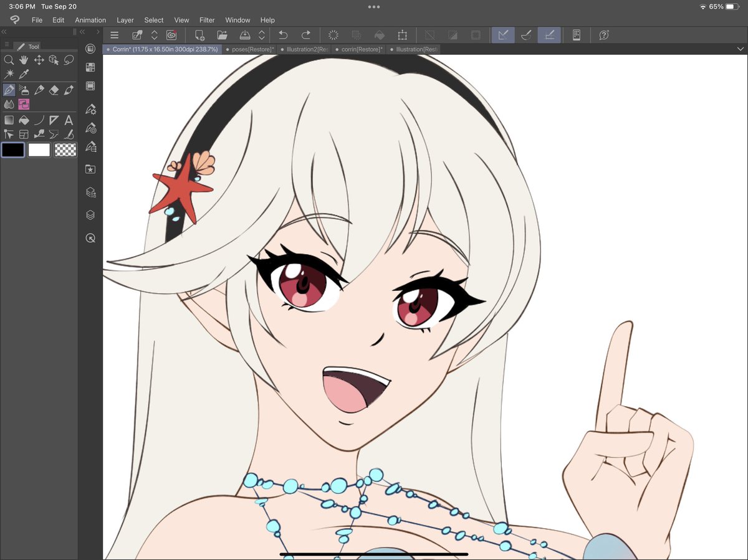
Task: Open the Filter menu
Action: pos(207,20)
